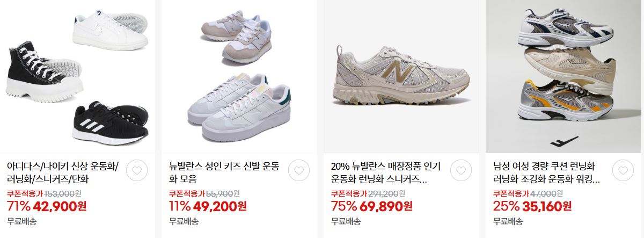Click heart icon for 남성 여성 경량 쿠션 런닝화
Image resolution: width=644 pixels, height=238 pixels.
click(x=623, y=171)
